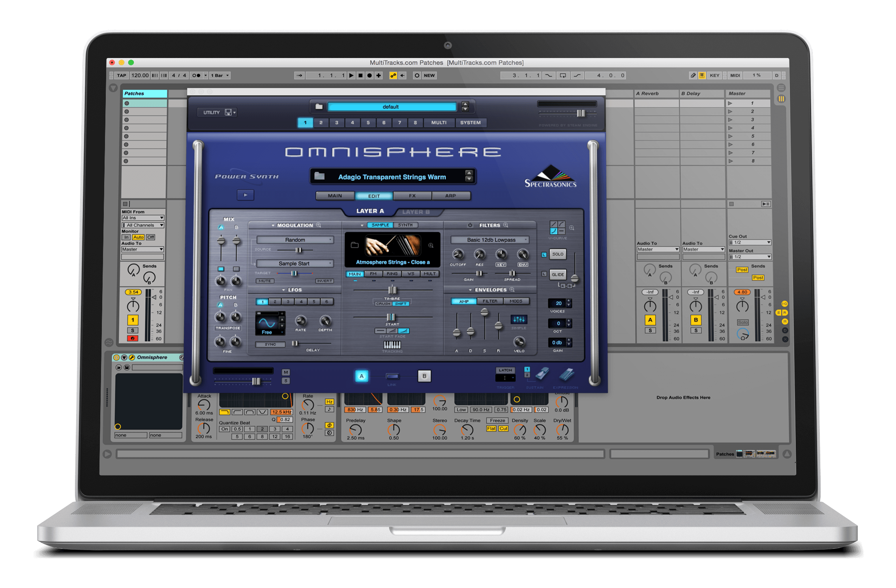Open the ARP tab in Omnisphere
The height and width of the screenshot is (588, 896).
[451, 195]
